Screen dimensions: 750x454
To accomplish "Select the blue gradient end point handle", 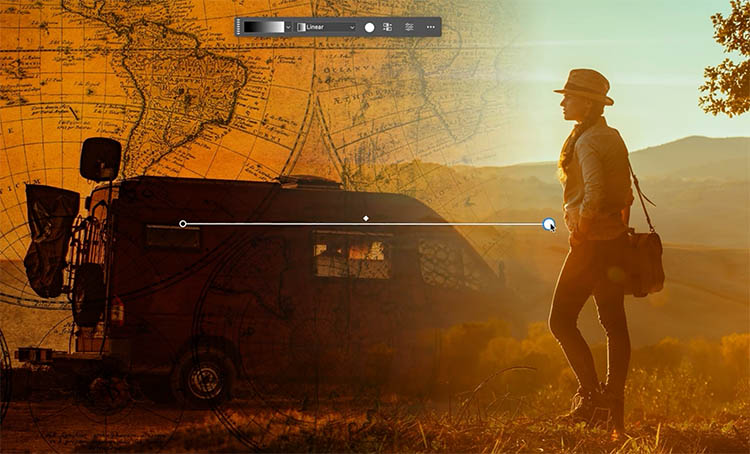I will [x=549, y=224].
